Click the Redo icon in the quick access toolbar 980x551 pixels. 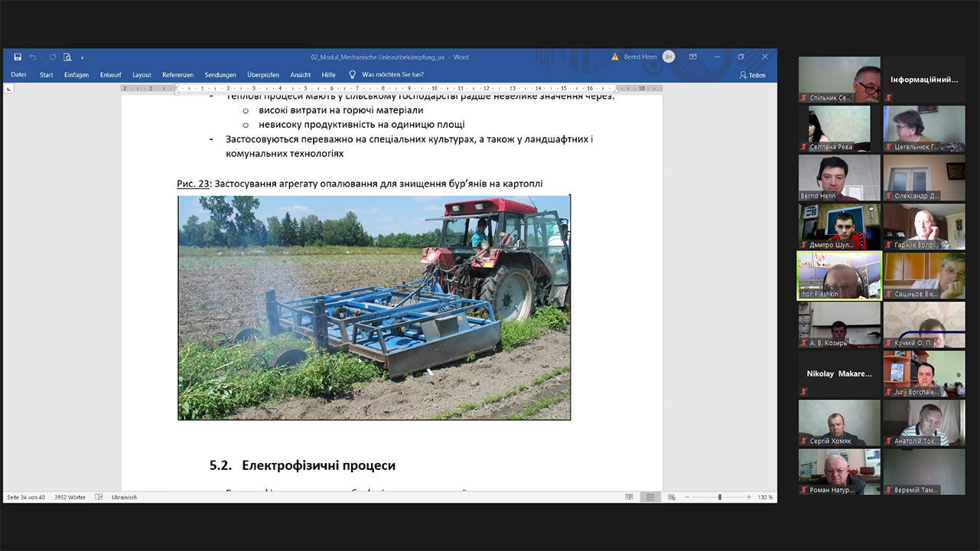(53, 57)
